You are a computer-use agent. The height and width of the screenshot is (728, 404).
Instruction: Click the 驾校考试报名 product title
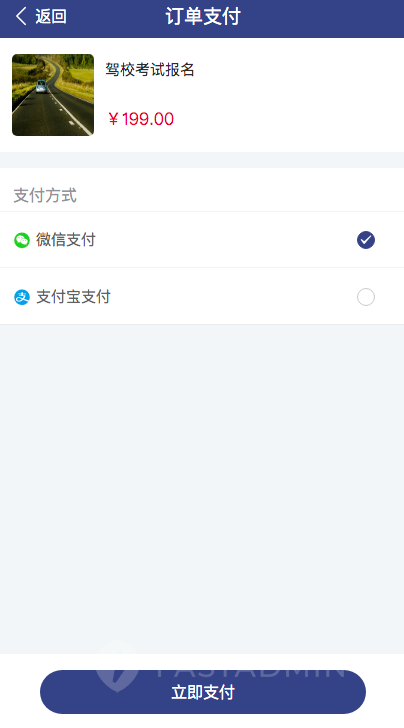150,70
